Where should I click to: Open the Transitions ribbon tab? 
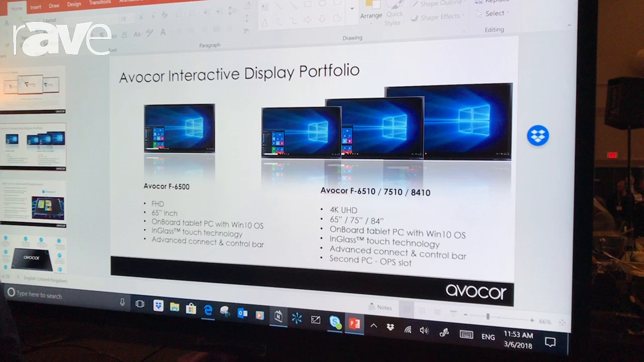pyautogui.click(x=100, y=2)
